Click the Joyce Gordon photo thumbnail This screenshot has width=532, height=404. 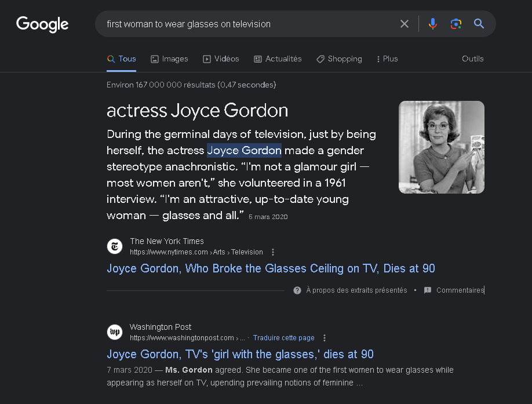pos(441,147)
